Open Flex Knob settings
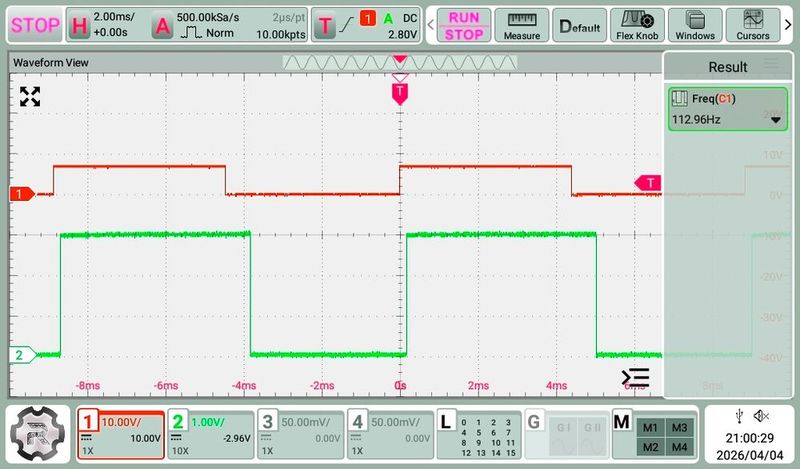800x469 pixels. pyautogui.click(x=637, y=25)
